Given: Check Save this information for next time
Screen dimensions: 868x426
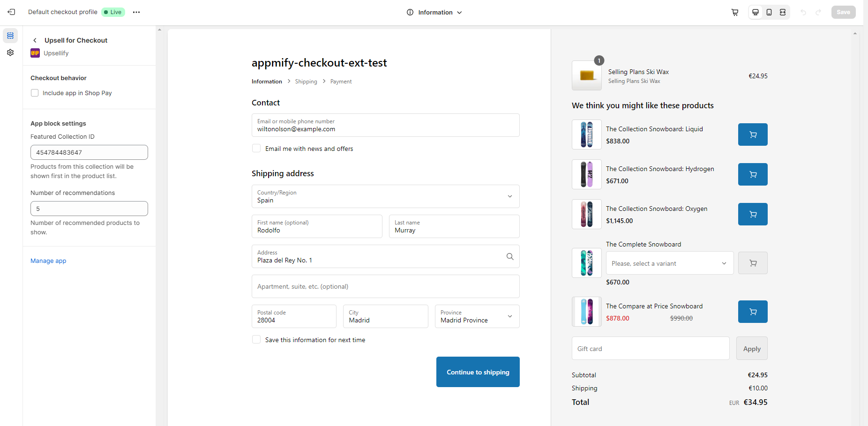Looking at the screenshot, I should click(256, 340).
